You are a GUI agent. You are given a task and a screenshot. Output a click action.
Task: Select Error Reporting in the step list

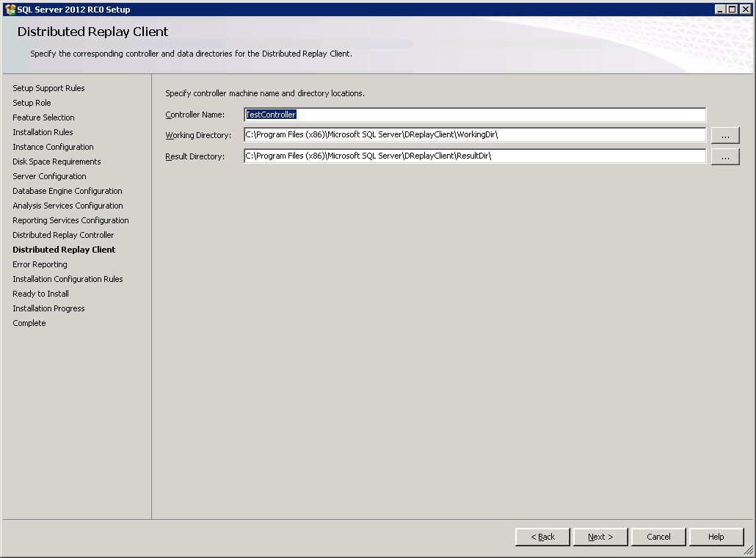point(40,264)
